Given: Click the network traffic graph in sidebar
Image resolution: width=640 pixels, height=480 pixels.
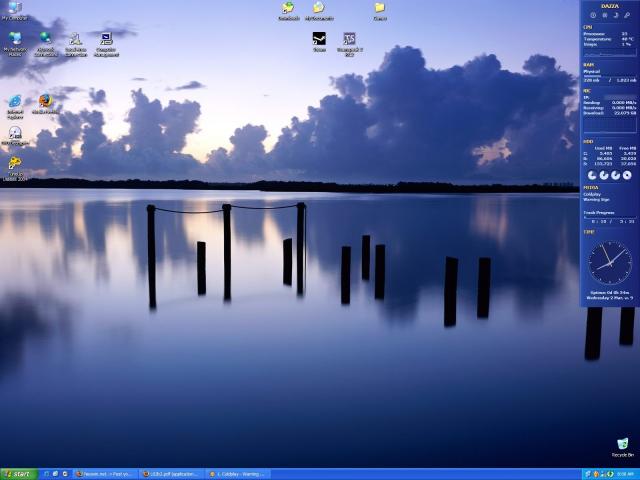Looking at the screenshot, I should coord(610,125).
